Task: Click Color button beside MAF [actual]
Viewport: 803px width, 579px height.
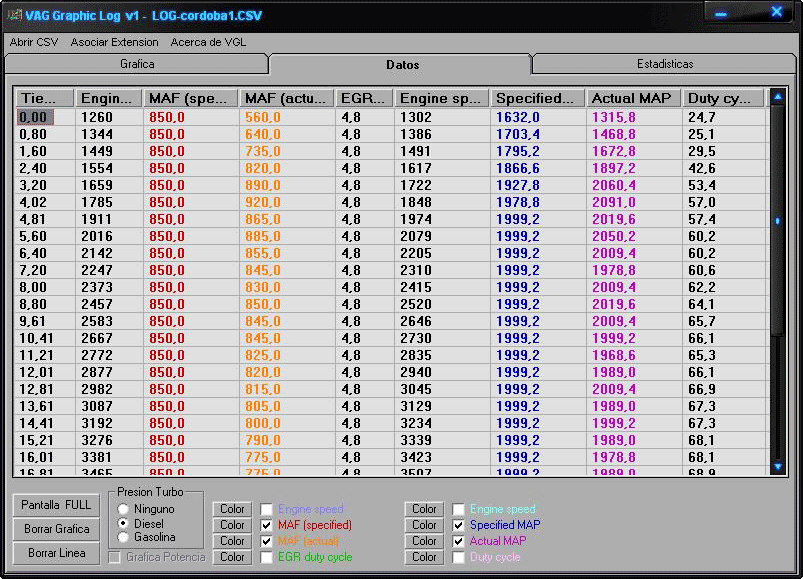Action: (x=232, y=541)
